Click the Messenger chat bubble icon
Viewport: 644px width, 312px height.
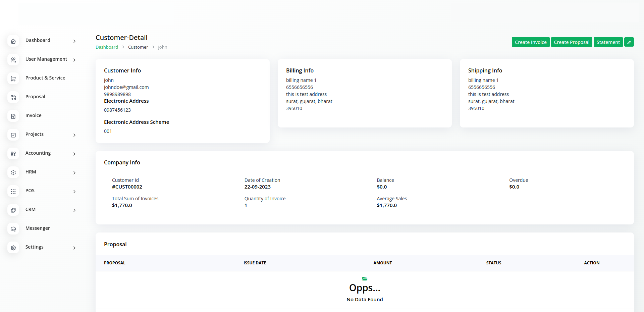(x=13, y=229)
